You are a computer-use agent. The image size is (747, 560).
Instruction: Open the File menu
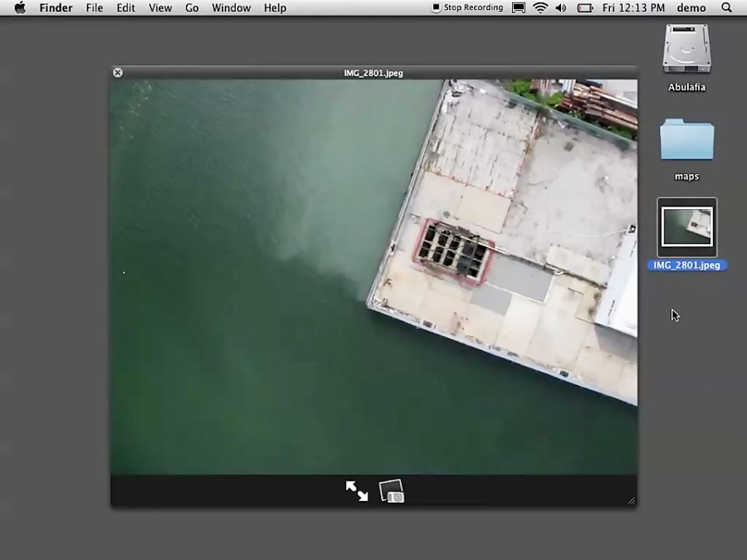pos(95,7)
